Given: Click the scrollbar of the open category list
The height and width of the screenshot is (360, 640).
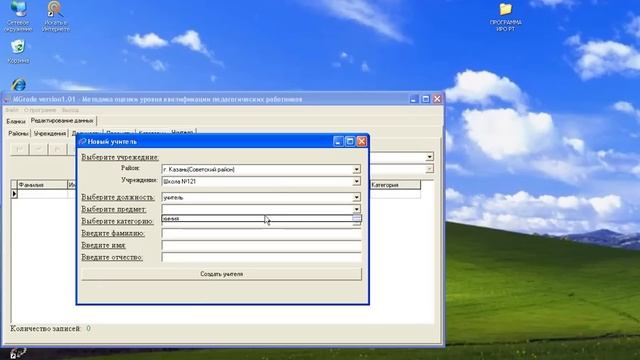Looking at the screenshot, I should point(356,219).
